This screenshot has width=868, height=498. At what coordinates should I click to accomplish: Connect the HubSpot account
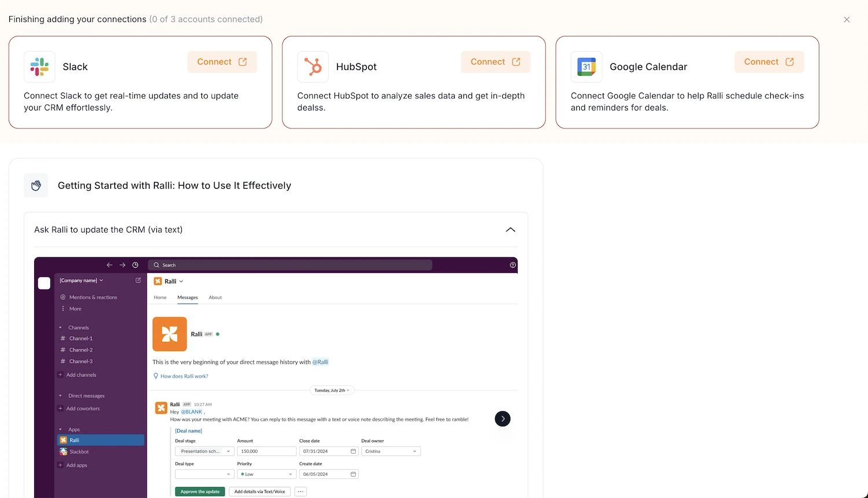(495, 61)
